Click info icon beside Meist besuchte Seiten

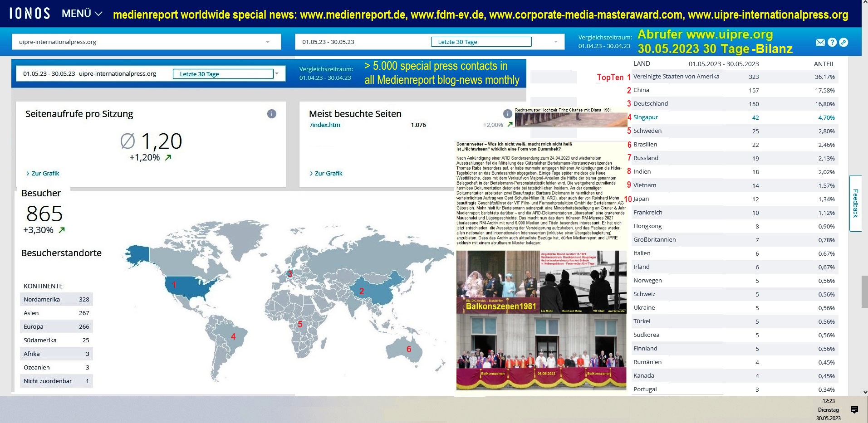(507, 114)
